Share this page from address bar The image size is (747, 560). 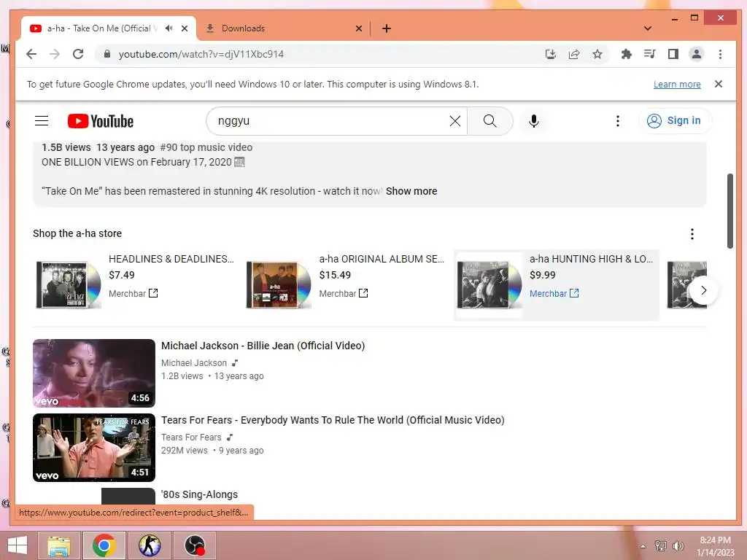click(x=574, y=54)
